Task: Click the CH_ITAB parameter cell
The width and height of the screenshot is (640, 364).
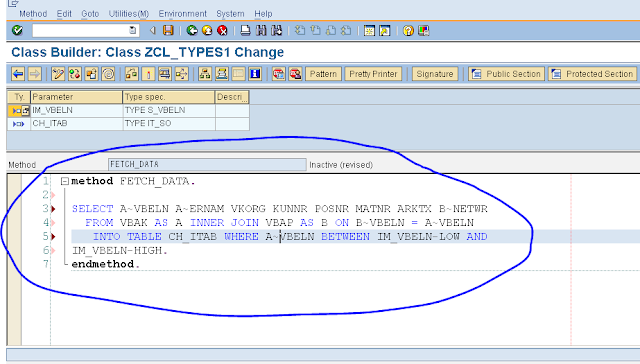Action: coord(76,124)
